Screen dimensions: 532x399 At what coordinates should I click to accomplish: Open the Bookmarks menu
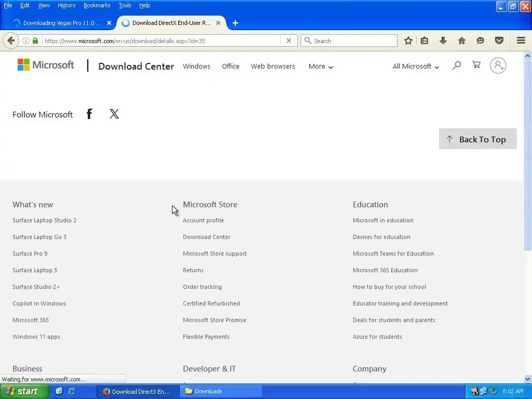point(97,5)
